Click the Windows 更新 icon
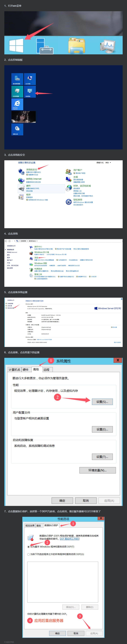The image size is (127, 644). tap(31, 264)
